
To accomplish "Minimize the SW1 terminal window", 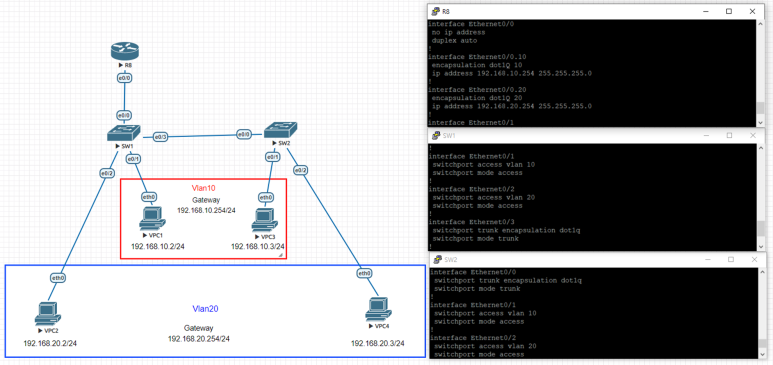I will point(706,136).
